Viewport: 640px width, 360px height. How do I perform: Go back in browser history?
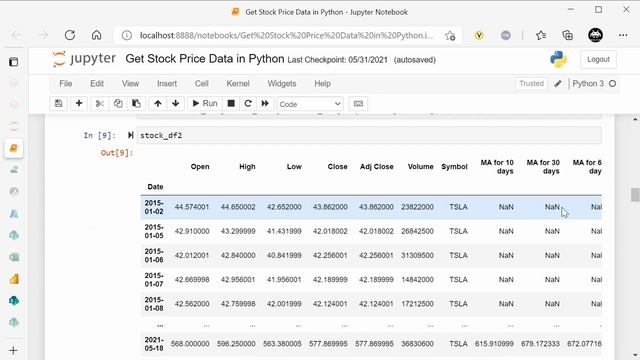[x=16, y=35]
